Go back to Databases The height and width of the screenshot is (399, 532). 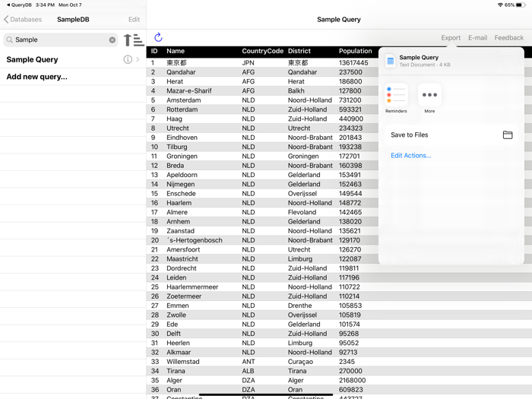coord(23,19)
